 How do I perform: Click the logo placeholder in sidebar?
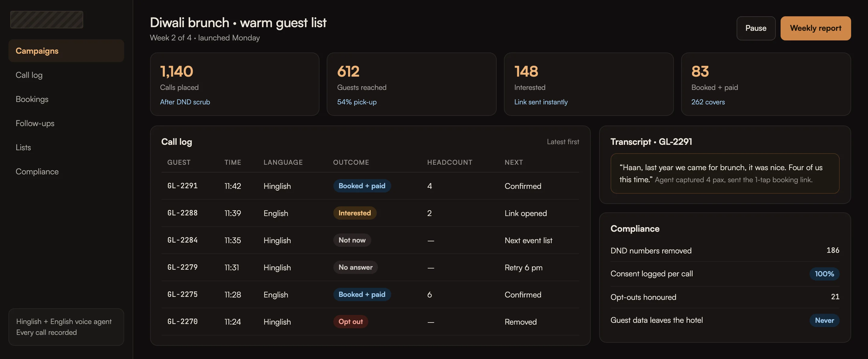click(46, 20)
